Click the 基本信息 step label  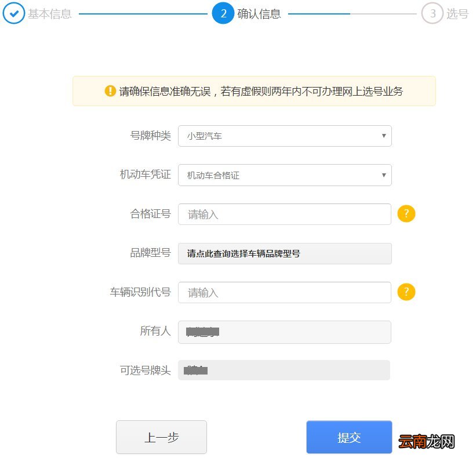click(x=50, y=14)
